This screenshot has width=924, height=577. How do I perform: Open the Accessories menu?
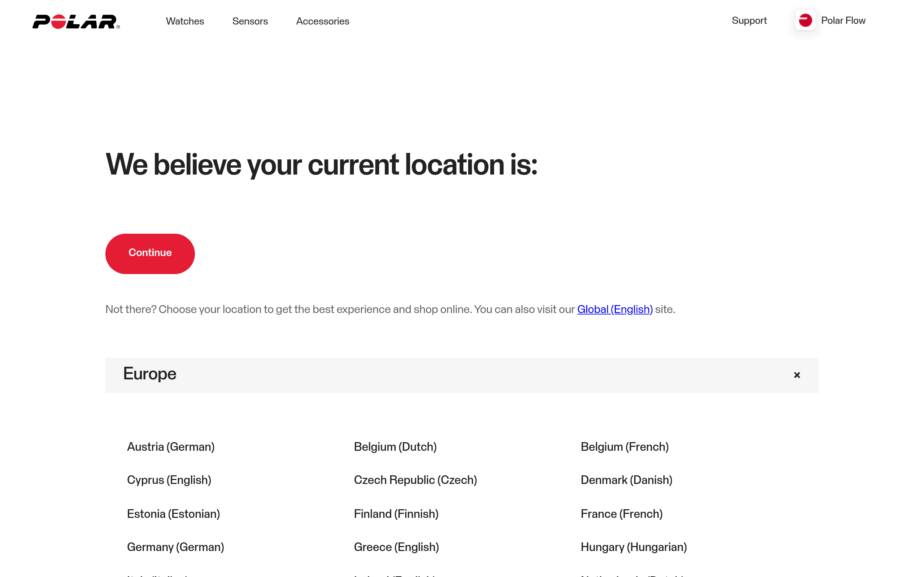click(x=323, y=21)
